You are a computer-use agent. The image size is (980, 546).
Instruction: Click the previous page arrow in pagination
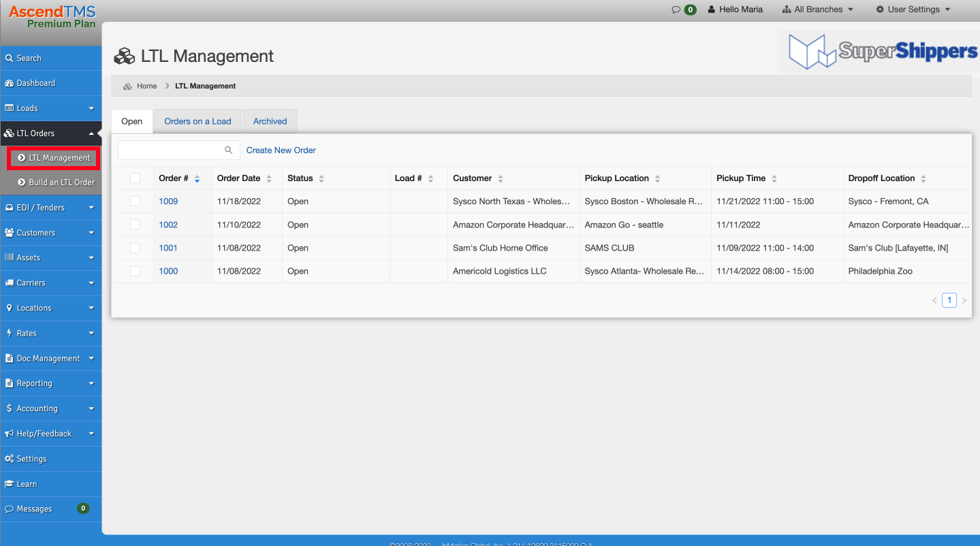(934, 300)
